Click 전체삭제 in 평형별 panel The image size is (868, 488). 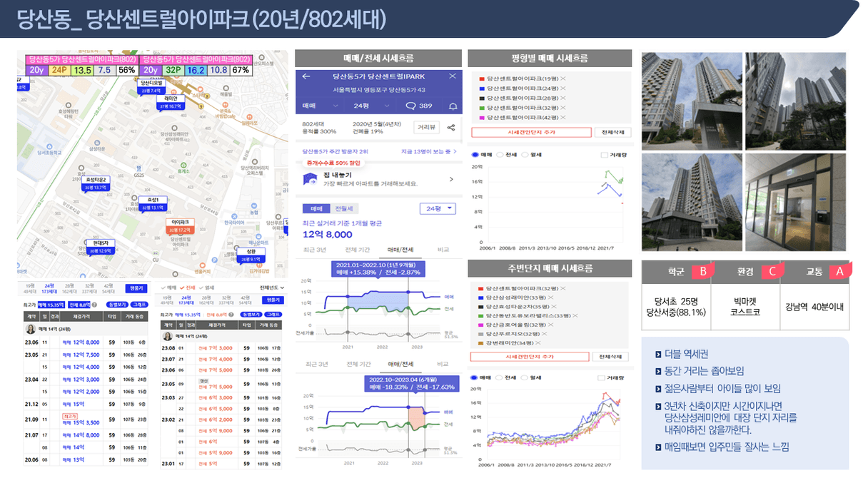pyautogui.click(x=612, y=133)
